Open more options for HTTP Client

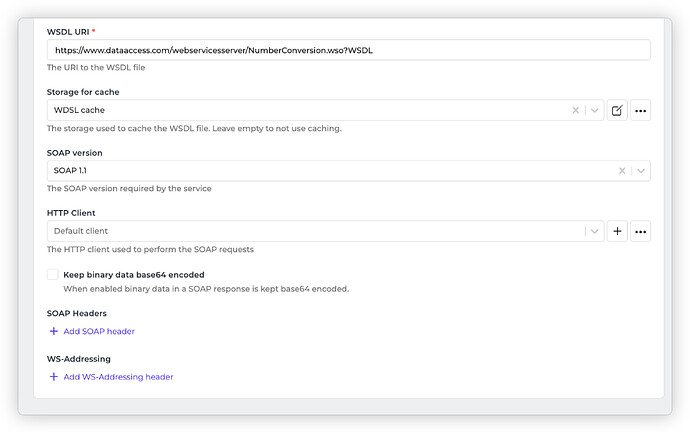click(640, 231)
